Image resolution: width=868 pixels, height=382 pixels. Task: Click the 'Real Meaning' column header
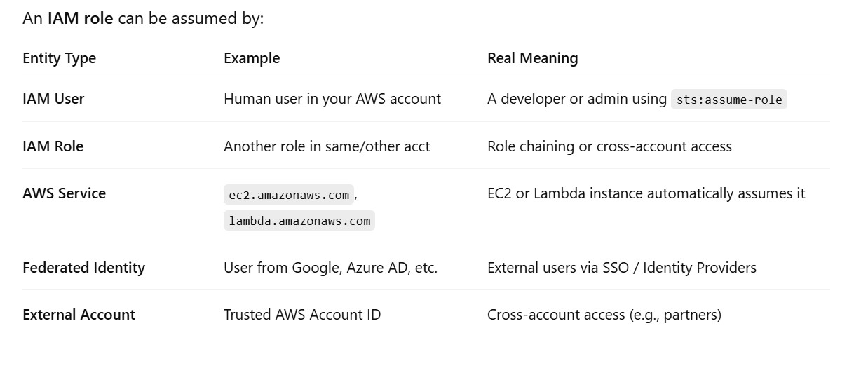pyautogui.click(x=532, y=58)
